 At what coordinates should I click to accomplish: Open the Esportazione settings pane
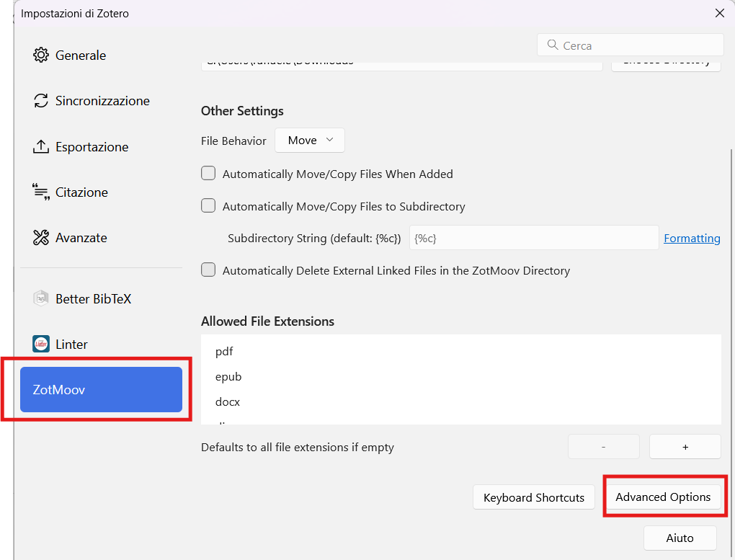pyautogui.click(x=101, y=147)
